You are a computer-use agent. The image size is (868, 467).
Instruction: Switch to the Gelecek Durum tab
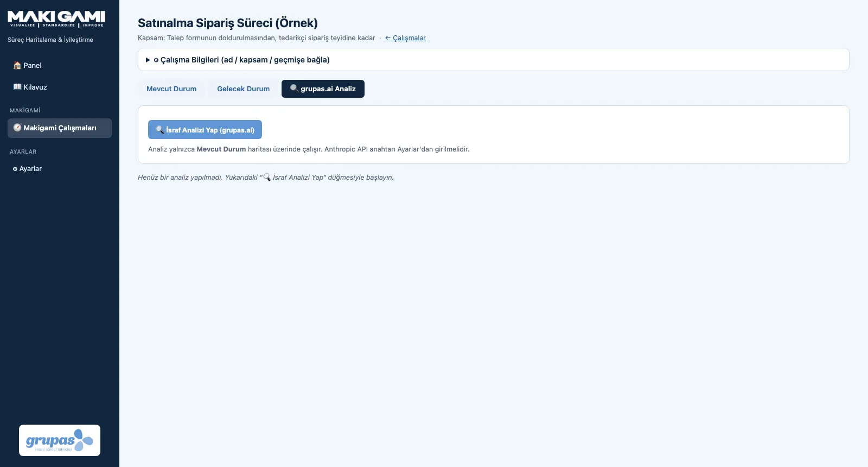[244, 89]
